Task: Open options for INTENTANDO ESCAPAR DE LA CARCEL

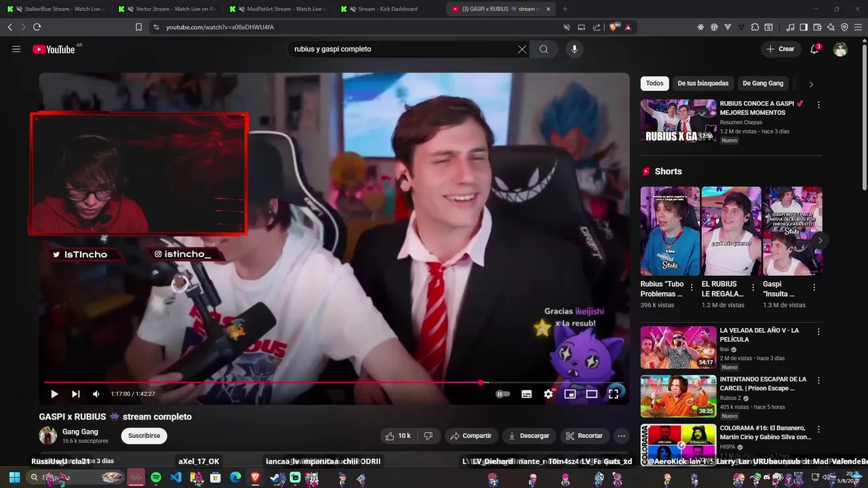Action: click(x=818, y=381)
